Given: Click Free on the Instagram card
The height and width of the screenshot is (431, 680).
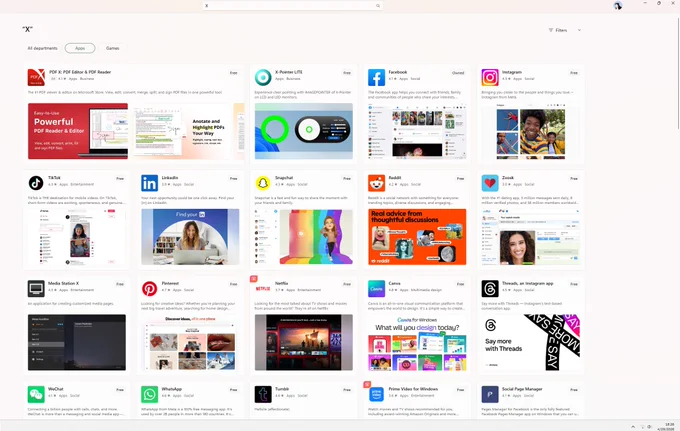Looking at the screenshot, I should [574, 73].
